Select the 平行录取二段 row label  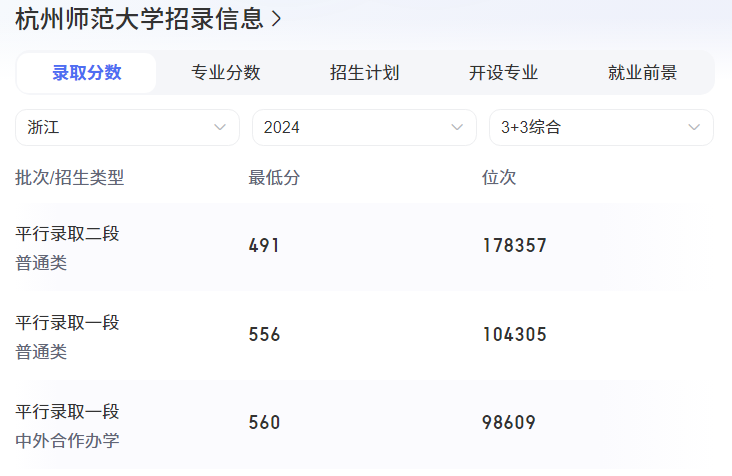click(x=67, y=234)
